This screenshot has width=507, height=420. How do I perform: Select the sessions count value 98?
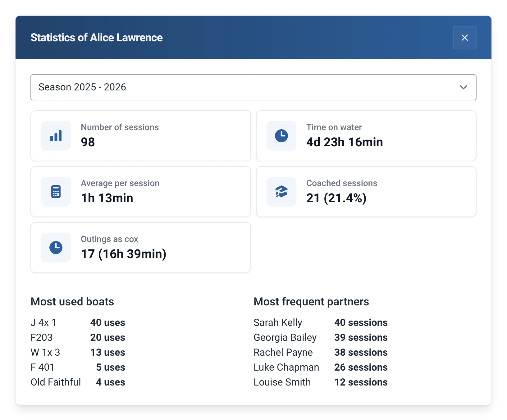coord(88,142)
